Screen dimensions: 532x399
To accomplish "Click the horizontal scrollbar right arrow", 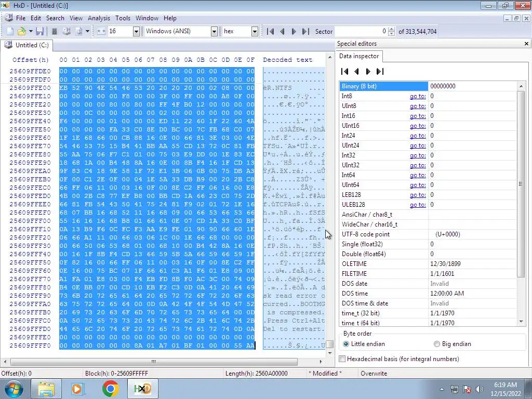I will [x=321, y=362].
